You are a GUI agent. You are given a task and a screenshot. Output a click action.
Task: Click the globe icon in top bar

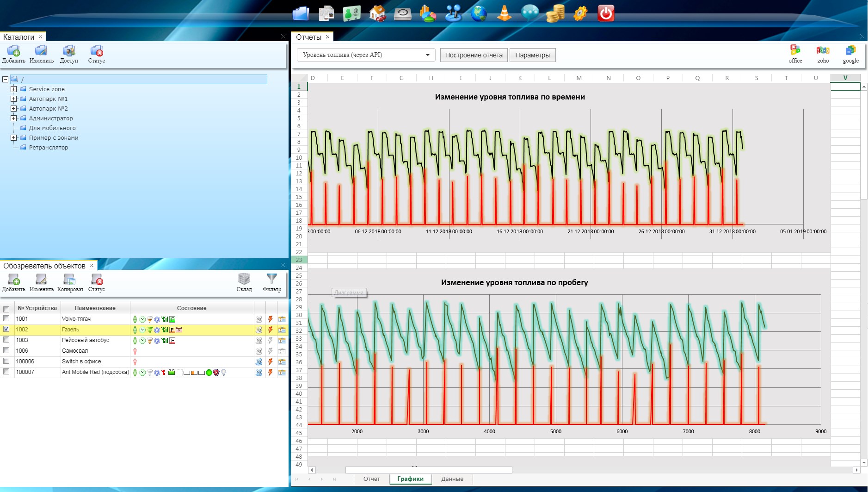(479, 13)
